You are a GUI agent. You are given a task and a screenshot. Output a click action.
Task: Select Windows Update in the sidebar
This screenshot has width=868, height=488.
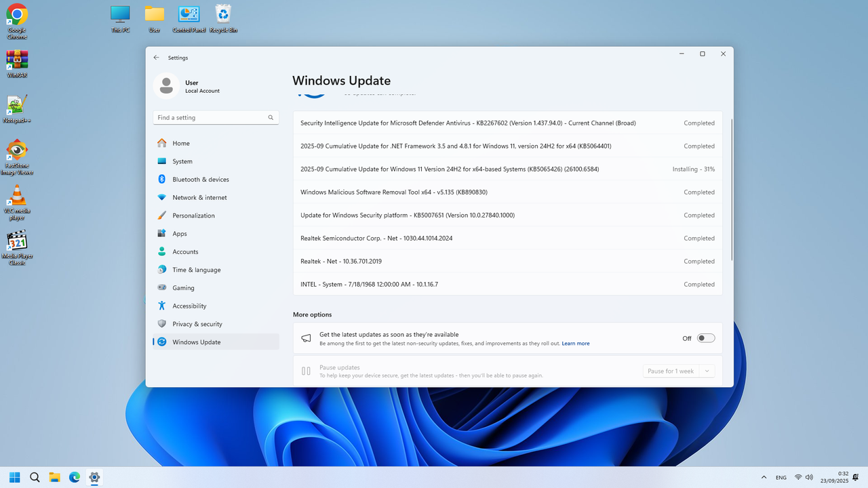click(216, 342)
